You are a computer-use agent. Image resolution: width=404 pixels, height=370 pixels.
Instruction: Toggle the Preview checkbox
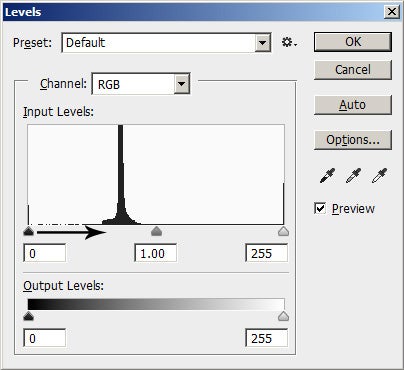[320, 209]
